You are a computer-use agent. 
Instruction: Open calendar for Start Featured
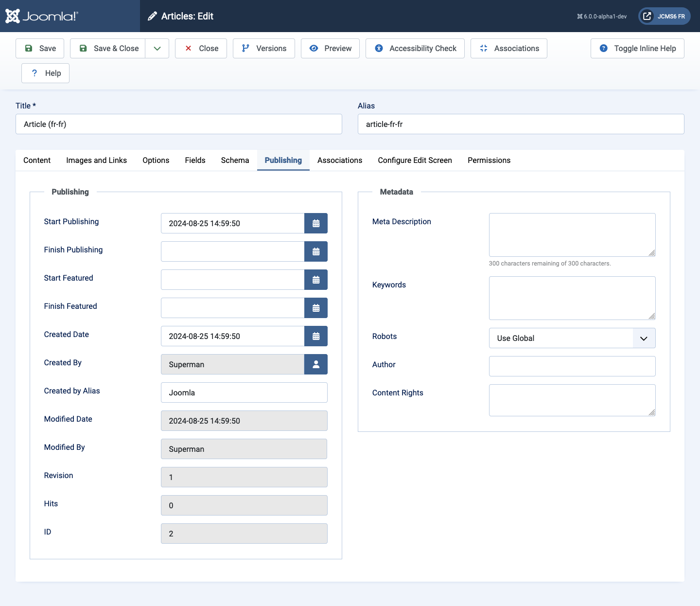click(x=316, y=280)
